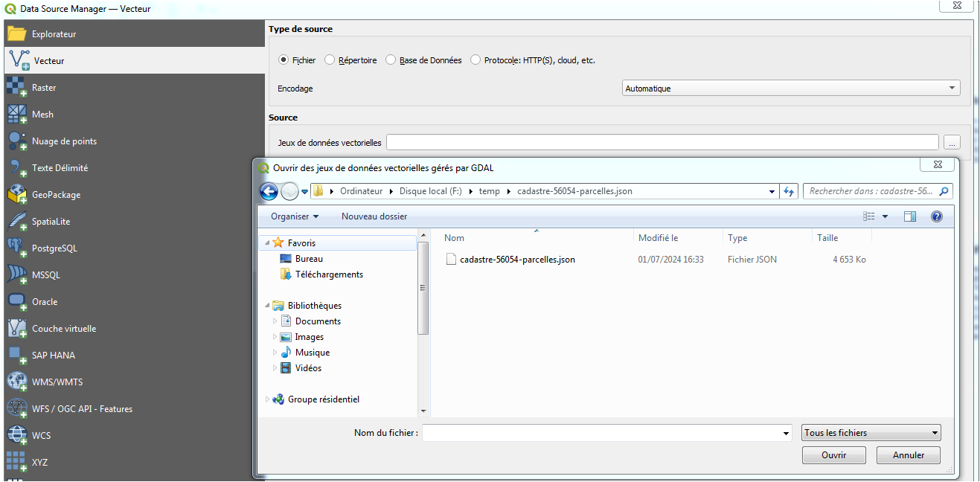Image resolution: width=980 pixels, height=482 pixels.
Task: Select the Mesh source icon
Action: pyautogui.click(x=17, y=115)
